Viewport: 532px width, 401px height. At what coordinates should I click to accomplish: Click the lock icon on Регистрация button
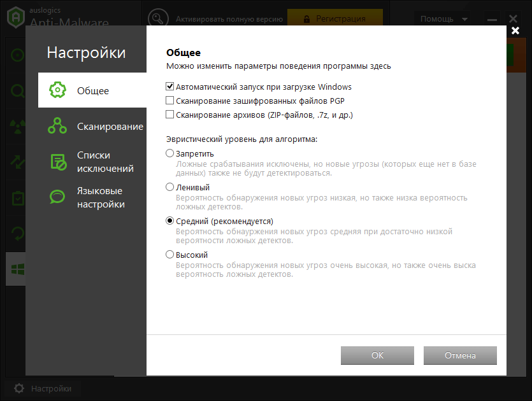[306, 19]
